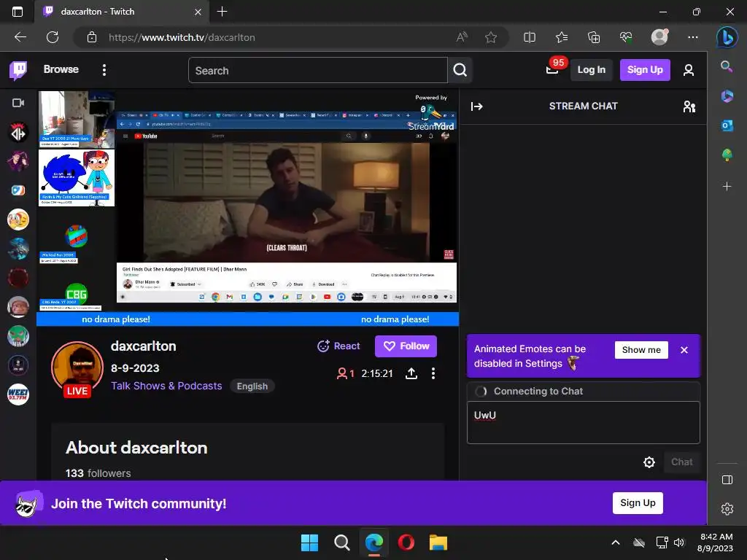
Task: Click the Edge sidebar search icon
Action: coord(727,66)
